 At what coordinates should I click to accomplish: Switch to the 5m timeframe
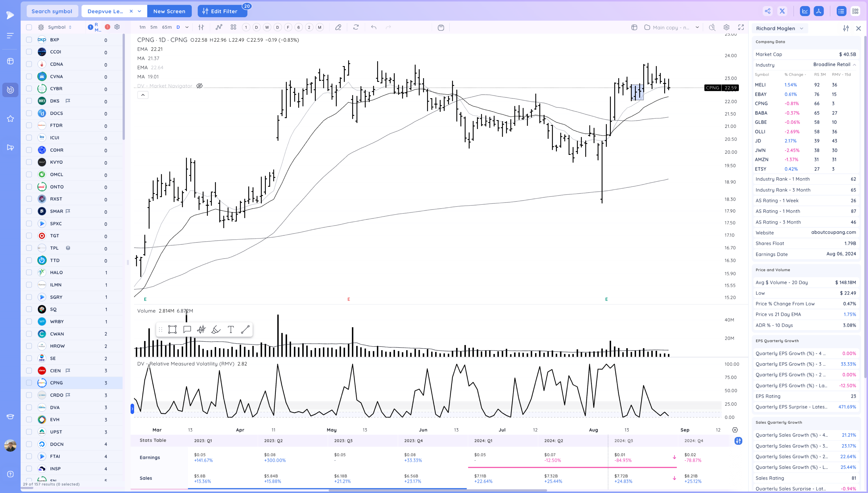tap(154, 27)
